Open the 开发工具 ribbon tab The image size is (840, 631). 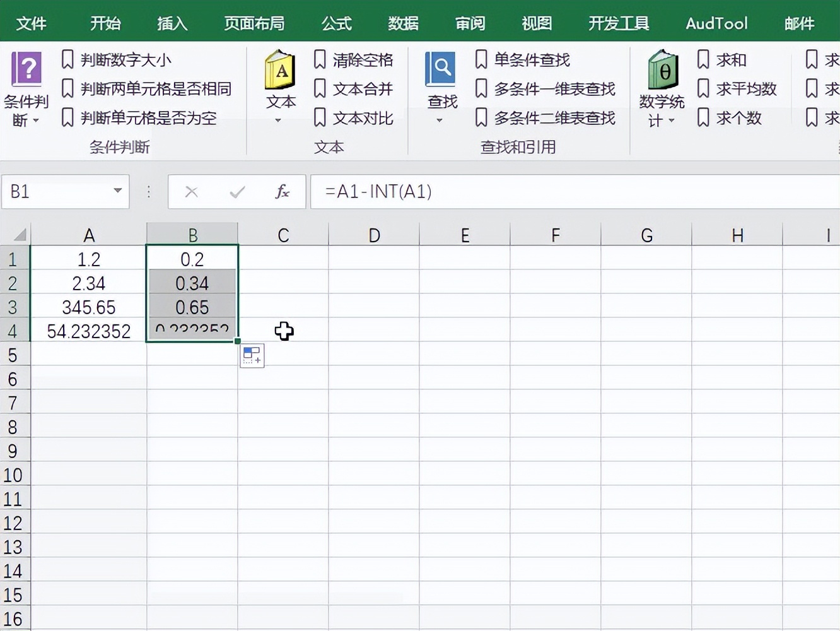(619, 23)
